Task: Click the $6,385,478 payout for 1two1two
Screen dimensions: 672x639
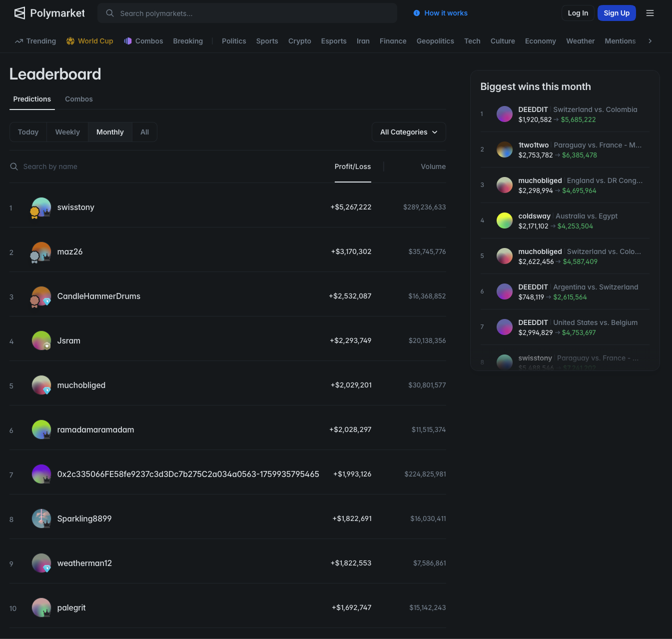Action: [580, 155]
